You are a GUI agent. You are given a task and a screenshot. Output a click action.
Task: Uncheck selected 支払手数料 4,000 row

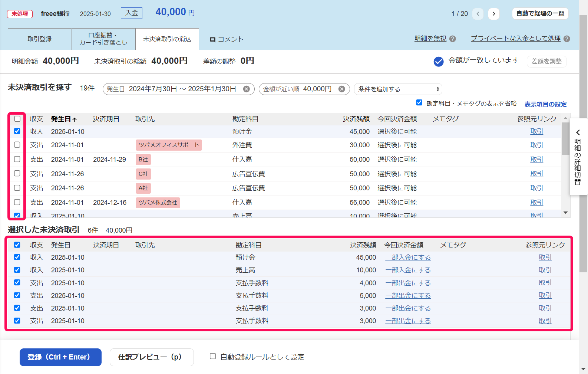[17, 282]
